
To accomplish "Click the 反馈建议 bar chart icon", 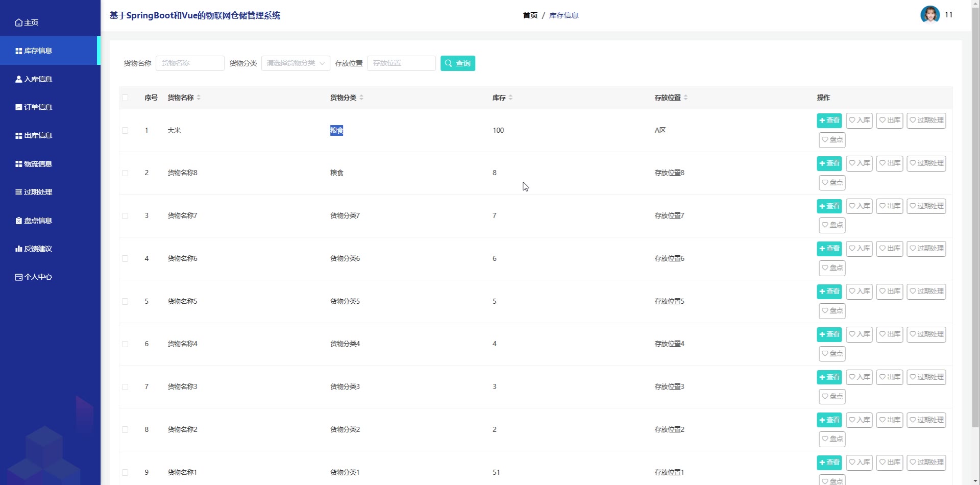I will coord(19,249).
